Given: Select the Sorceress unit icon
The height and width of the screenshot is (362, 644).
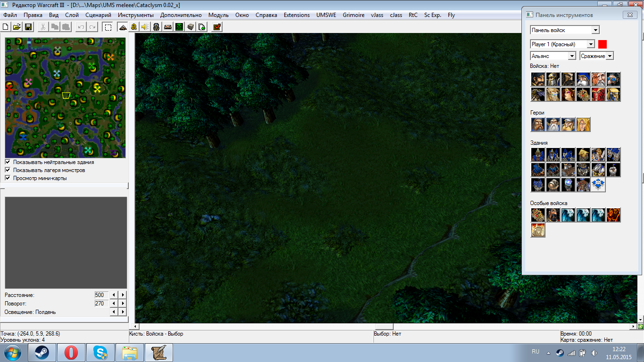Looking at the screenshot, I should [x=568, y=94].
